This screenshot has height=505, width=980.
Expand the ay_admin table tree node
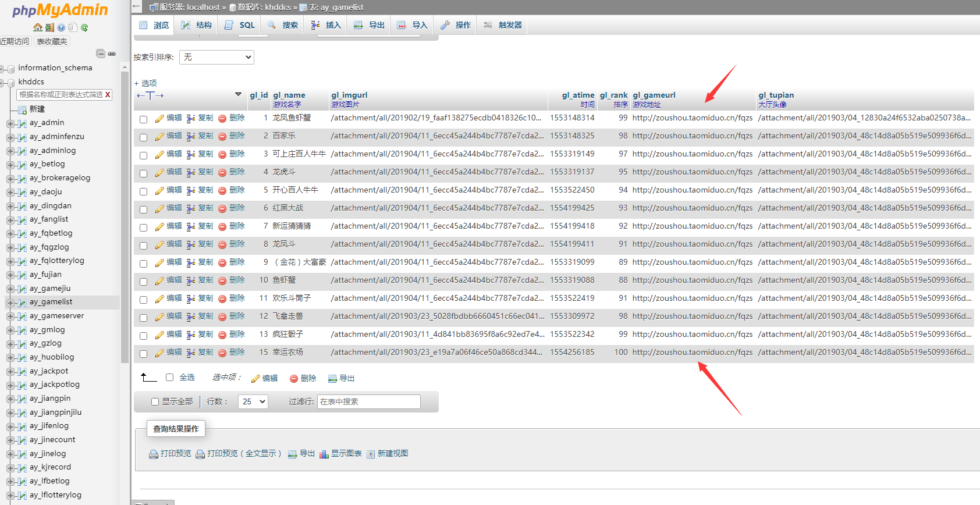pos(10,123)
